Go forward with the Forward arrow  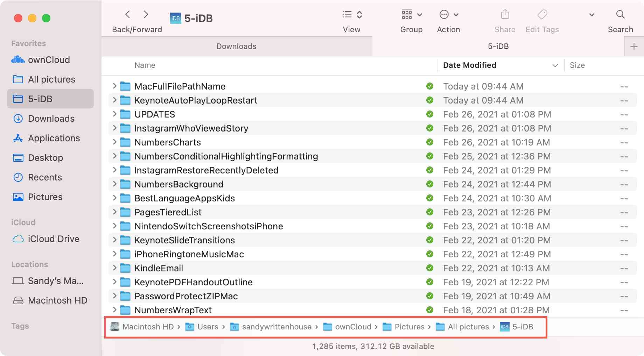point(146,15)
